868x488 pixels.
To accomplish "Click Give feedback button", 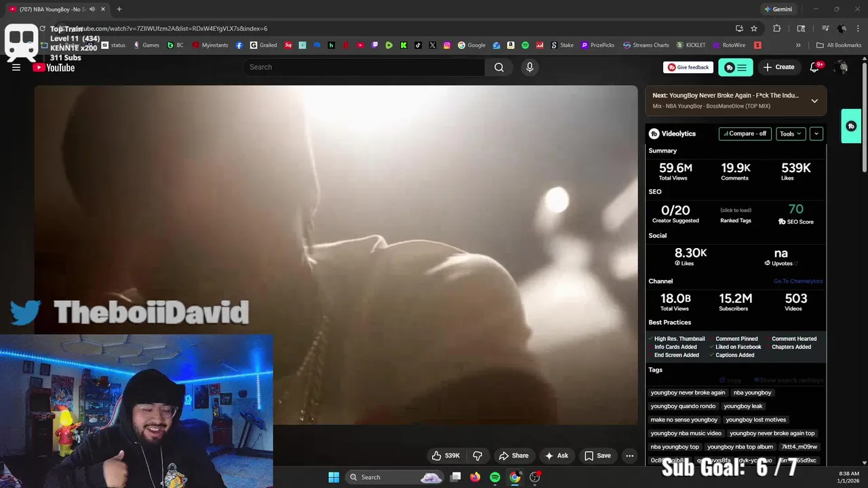I will coord(688,67).
